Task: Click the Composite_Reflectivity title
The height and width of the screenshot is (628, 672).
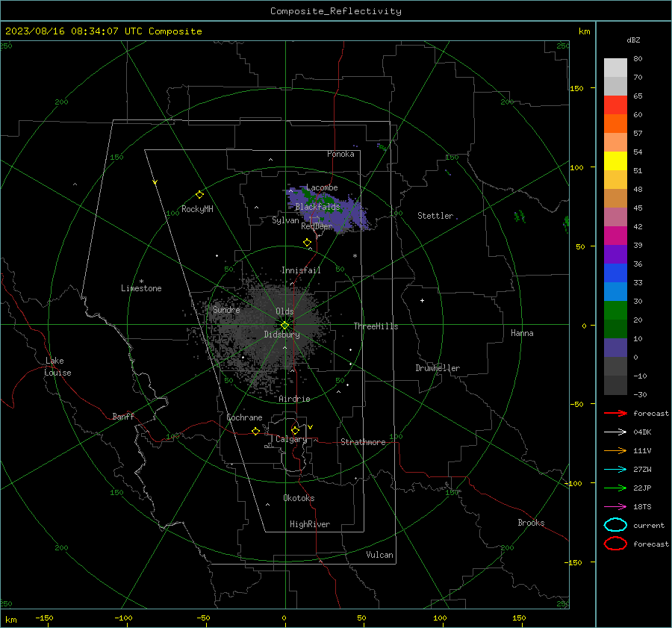Action: [x=336, y=11]
